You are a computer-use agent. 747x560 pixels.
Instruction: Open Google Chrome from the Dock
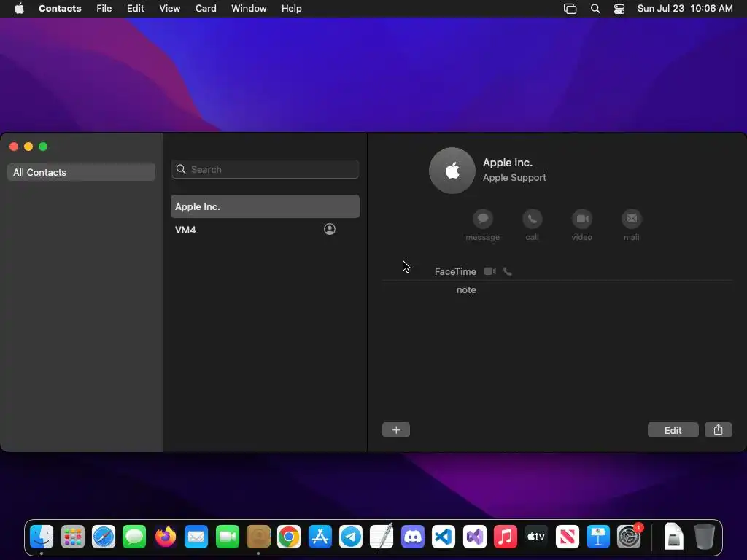pyautogui.click(x=289, y=537)
